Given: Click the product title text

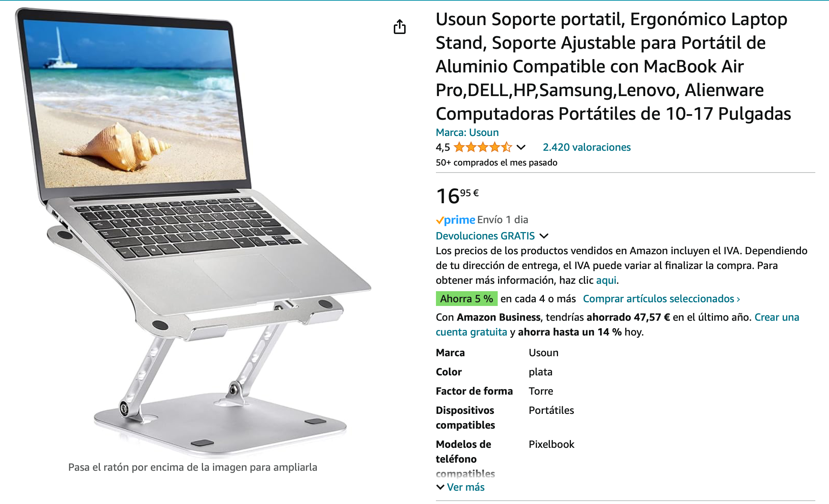Looking at the screenshot, I should (x=613, y=66).
